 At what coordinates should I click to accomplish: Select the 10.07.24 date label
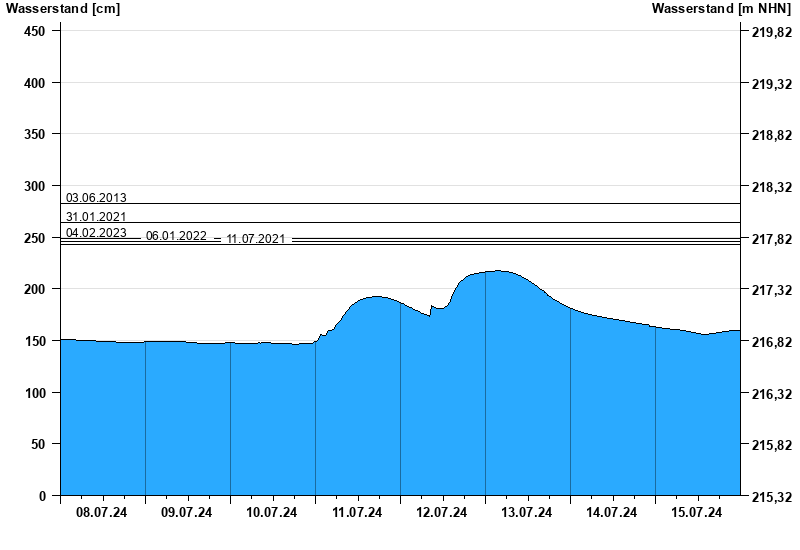pos(272,513)
